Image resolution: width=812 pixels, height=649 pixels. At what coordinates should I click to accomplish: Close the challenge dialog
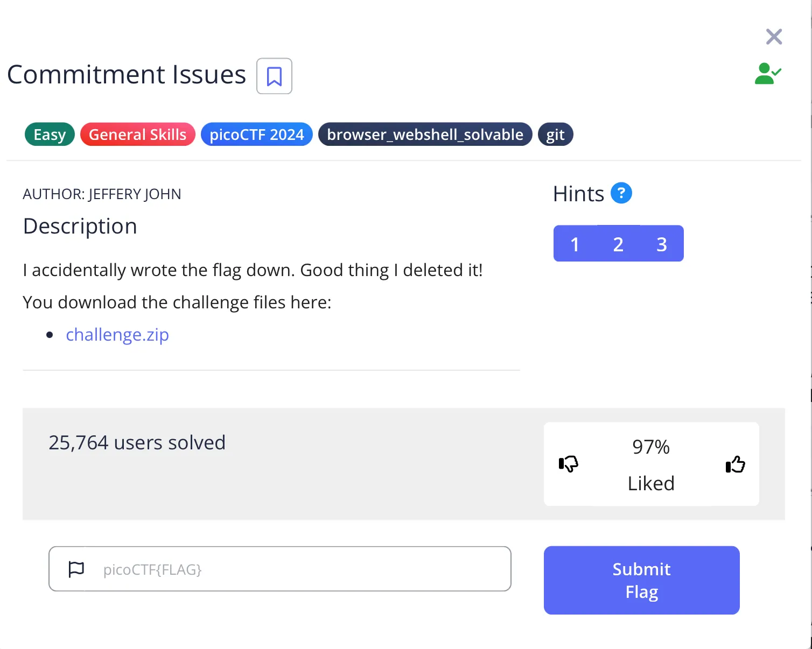tap(774, 37)
